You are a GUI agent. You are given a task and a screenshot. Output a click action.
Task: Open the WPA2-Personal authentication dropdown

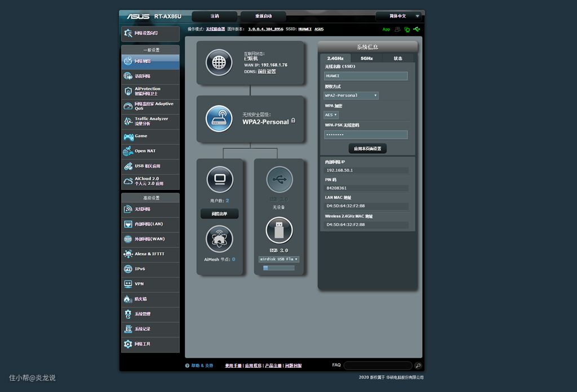[351, 96]
